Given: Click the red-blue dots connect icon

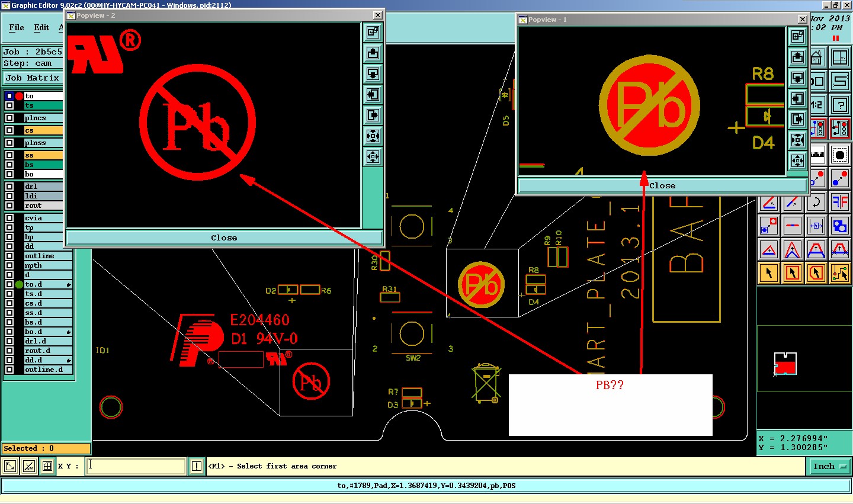Looking at the screenshot, I should (840, 178).
